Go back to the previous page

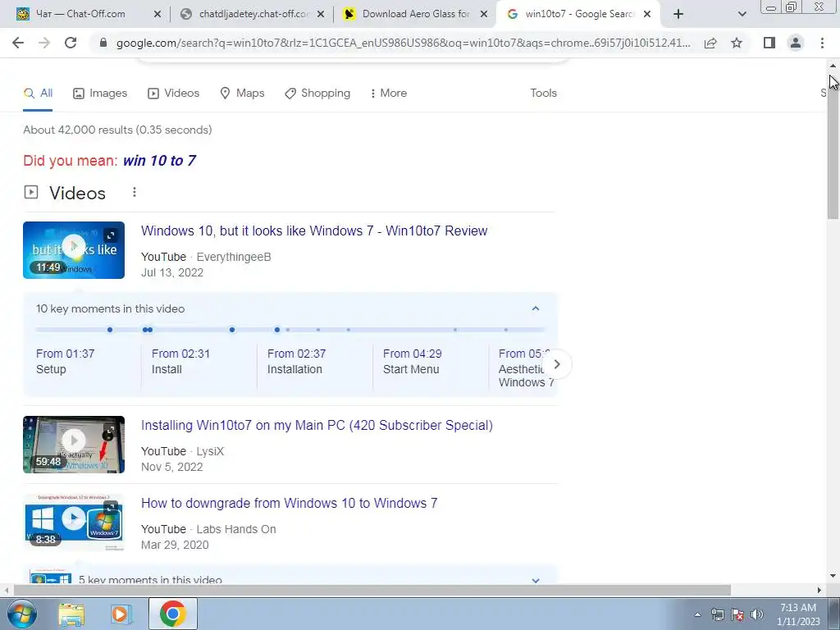[x=18, y=43]
